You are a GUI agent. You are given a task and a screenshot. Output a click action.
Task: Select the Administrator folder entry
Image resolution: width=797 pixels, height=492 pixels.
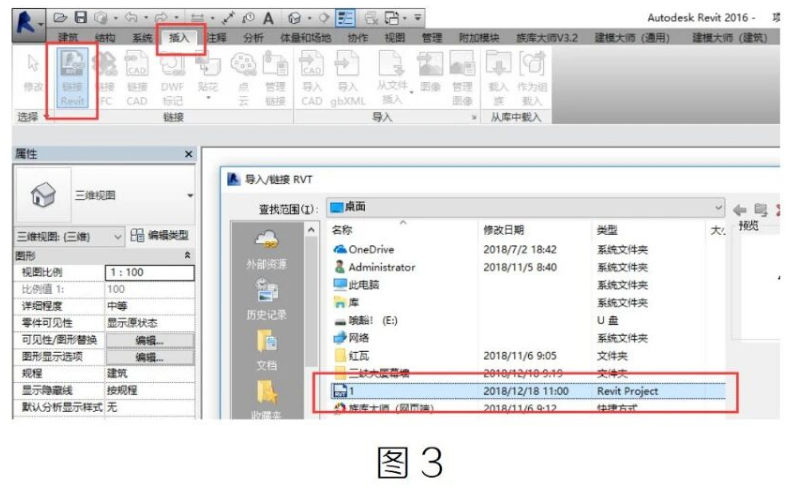click(374, 267)
